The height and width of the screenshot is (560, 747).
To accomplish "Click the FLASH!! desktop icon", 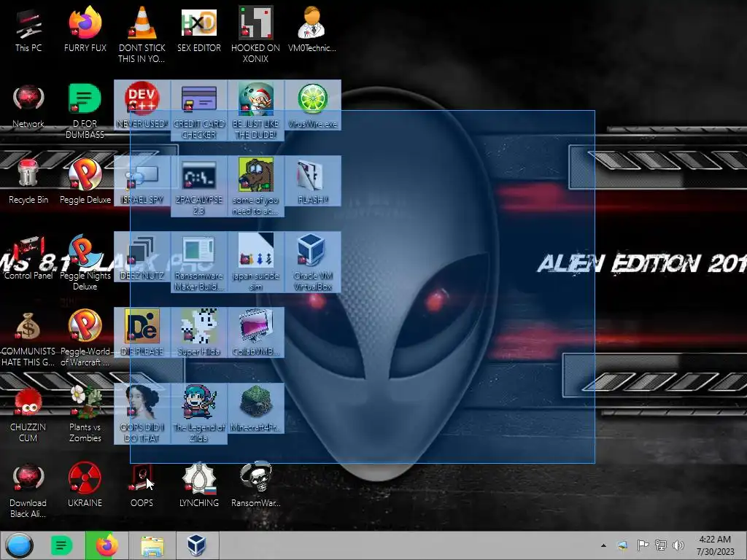I will (x=312, y=182).
